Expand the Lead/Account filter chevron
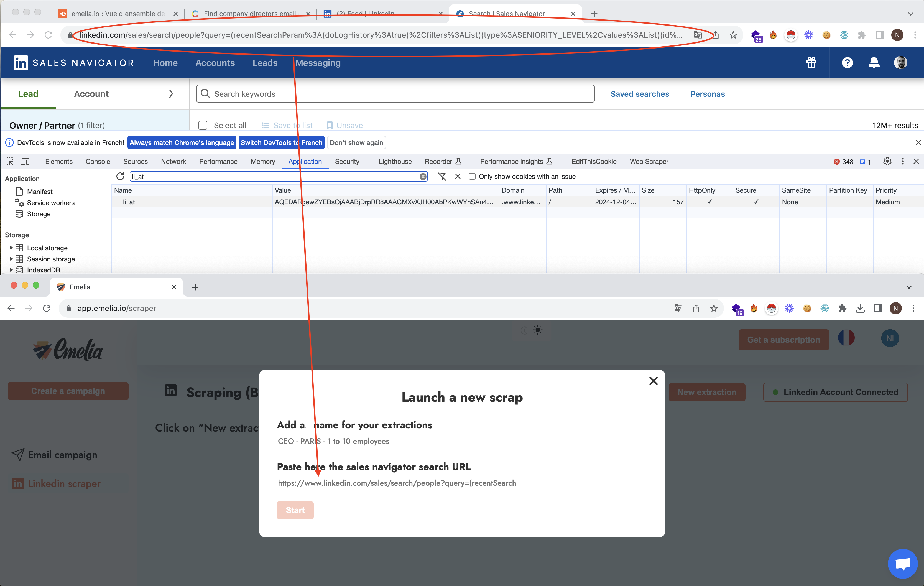 coord(171,94)
